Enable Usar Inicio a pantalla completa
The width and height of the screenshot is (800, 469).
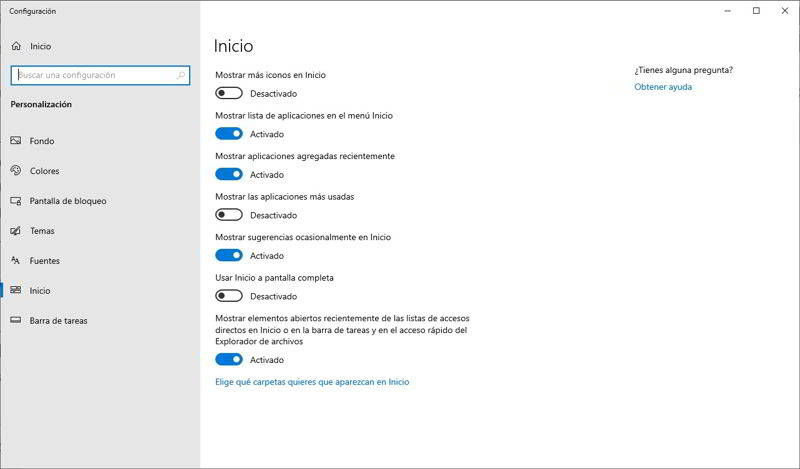(229, 296)
